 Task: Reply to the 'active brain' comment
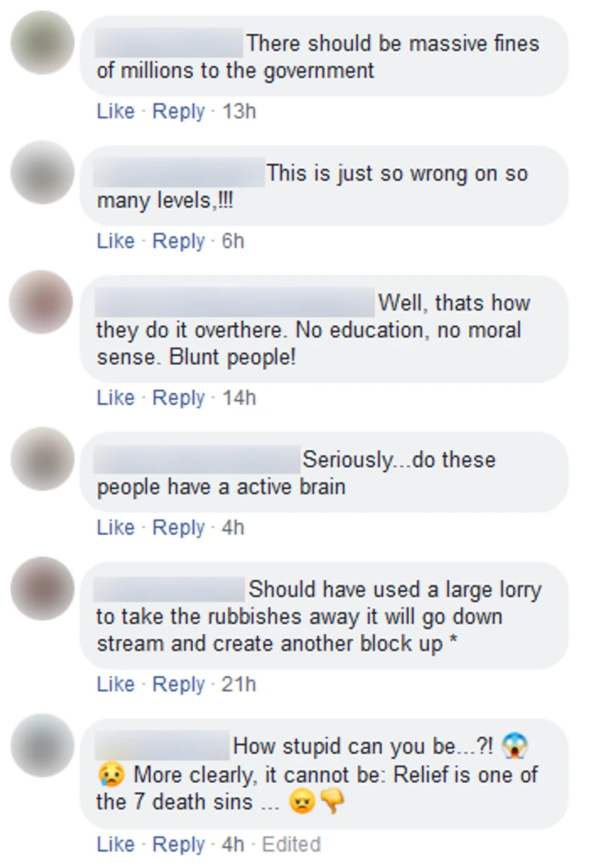pyautogui.click(x=178, y=528)
